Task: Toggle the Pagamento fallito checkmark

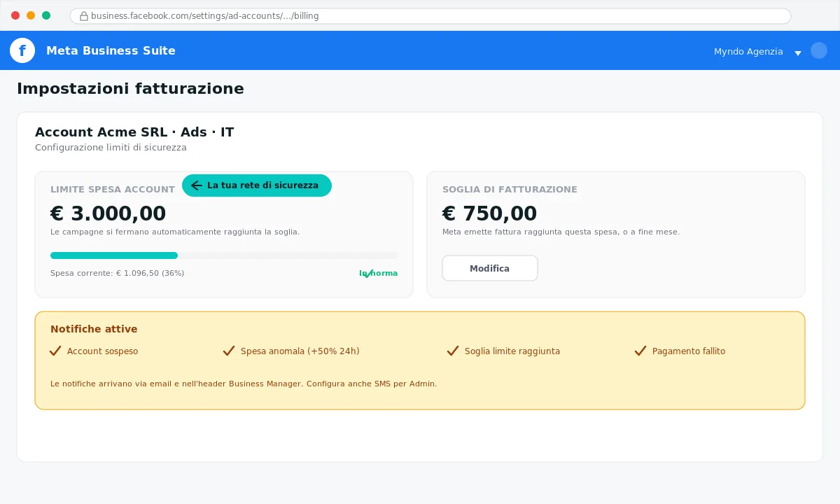Action: pos(640,351)
